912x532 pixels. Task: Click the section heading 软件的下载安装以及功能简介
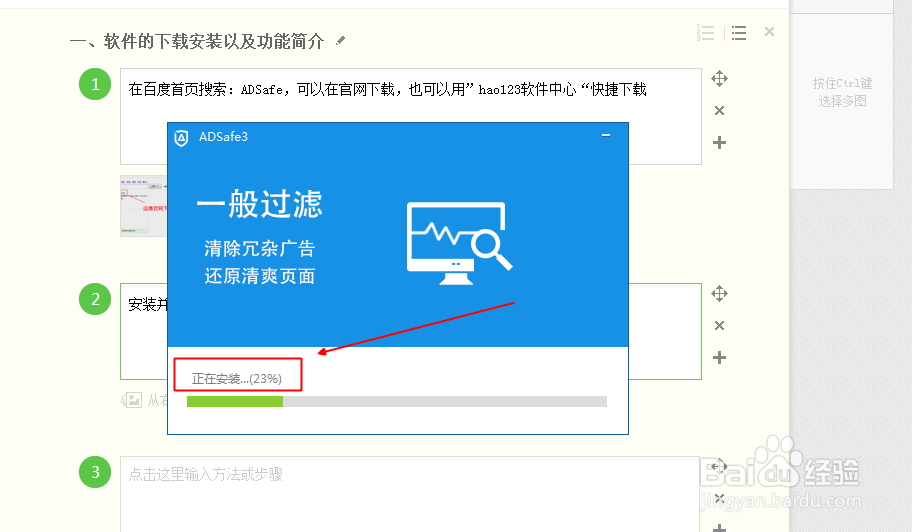coord(197,41)
